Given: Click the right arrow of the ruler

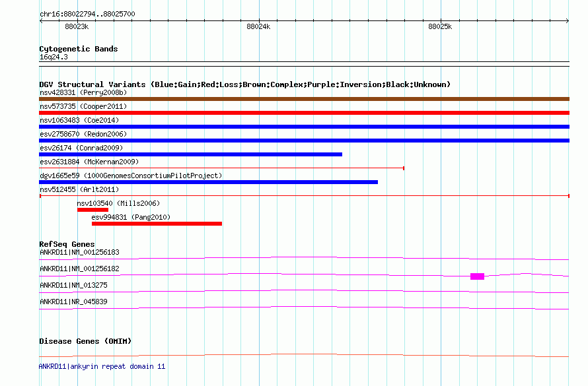Looking at the screenshot, I should [x=568, y=21].
